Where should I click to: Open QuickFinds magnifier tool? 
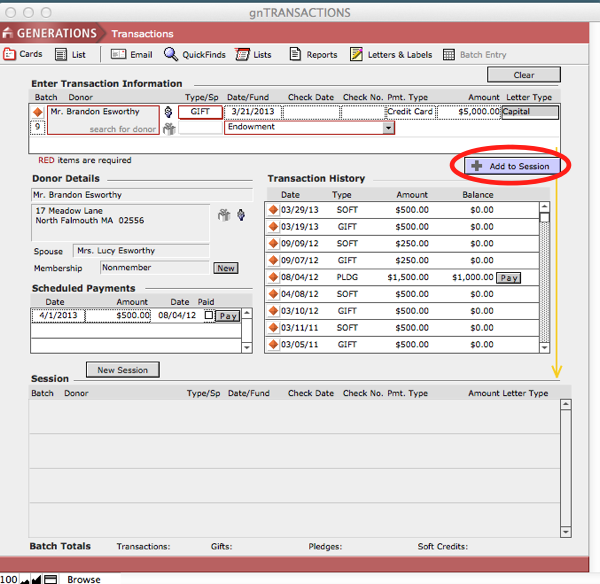click(x=171, y=54)
